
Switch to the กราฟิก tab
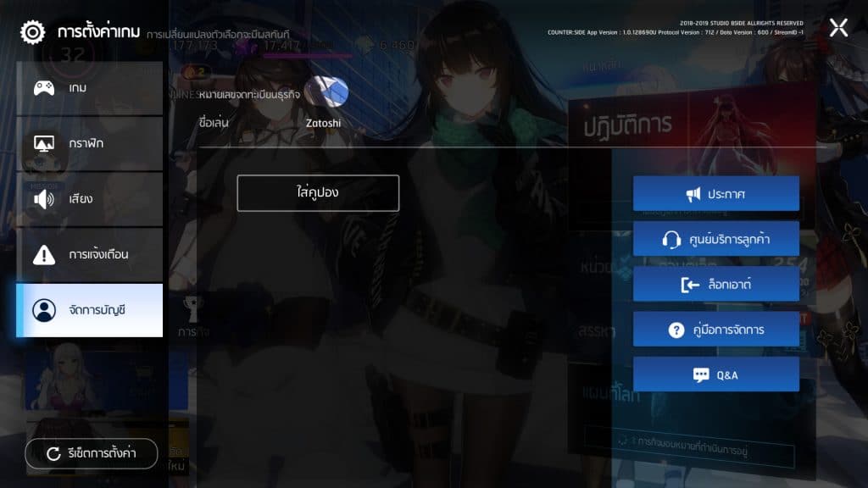90,144
